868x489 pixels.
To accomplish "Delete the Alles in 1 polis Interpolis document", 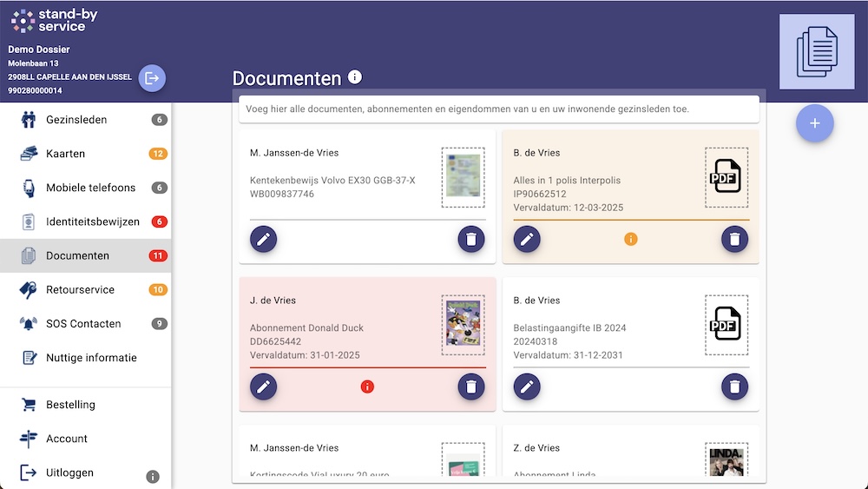I will pyautogui.click(x=734, y=239).
